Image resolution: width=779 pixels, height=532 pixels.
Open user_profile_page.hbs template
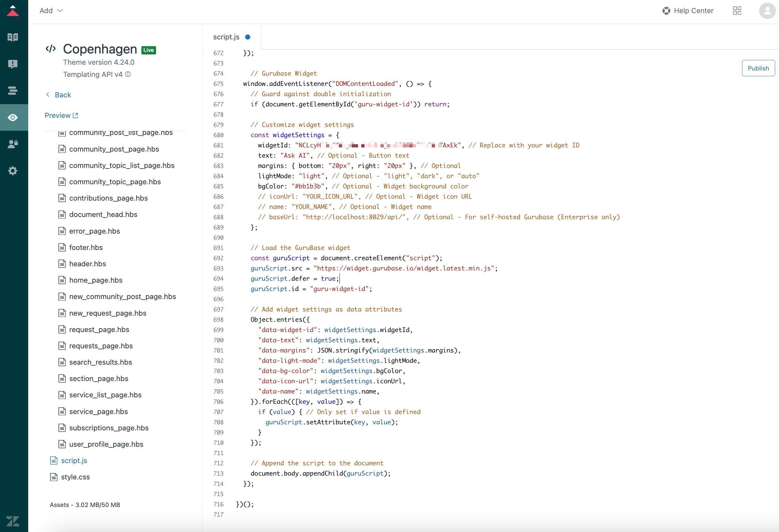pyautogui.click(x=106, y=445)
